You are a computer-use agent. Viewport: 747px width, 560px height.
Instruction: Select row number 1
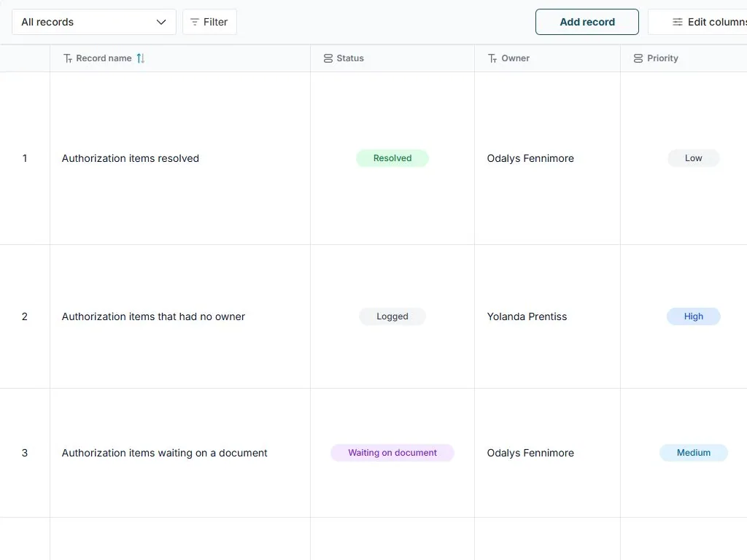pyautogui.click(x=25, y=158)
